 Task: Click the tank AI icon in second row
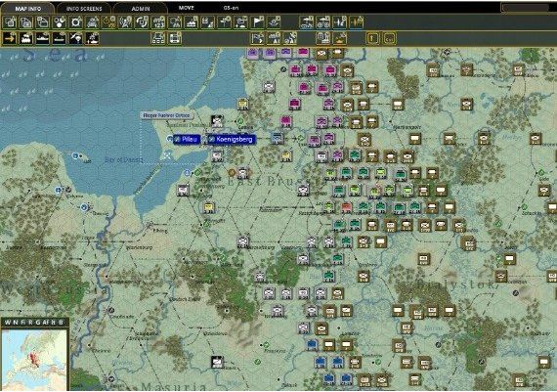pos(274,38)
